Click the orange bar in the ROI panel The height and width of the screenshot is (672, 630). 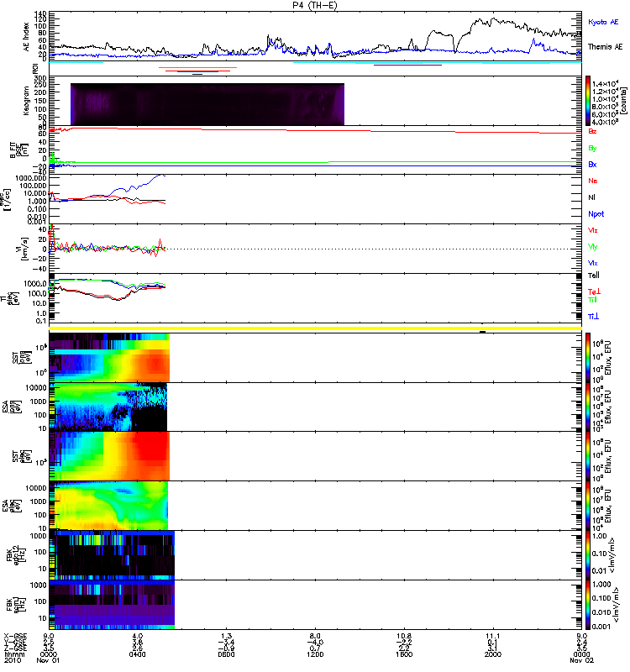click(x=197, y=67)
